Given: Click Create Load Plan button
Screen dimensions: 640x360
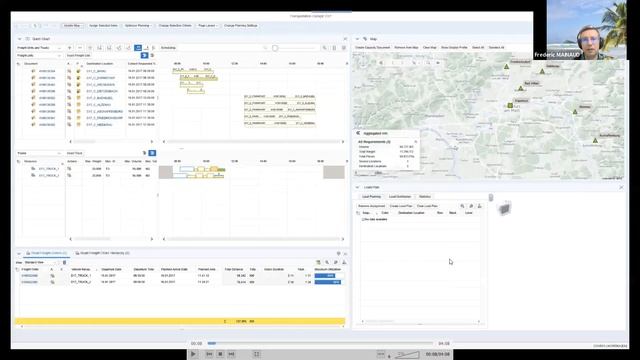Looking at the screenshot, I should (401, 206).
